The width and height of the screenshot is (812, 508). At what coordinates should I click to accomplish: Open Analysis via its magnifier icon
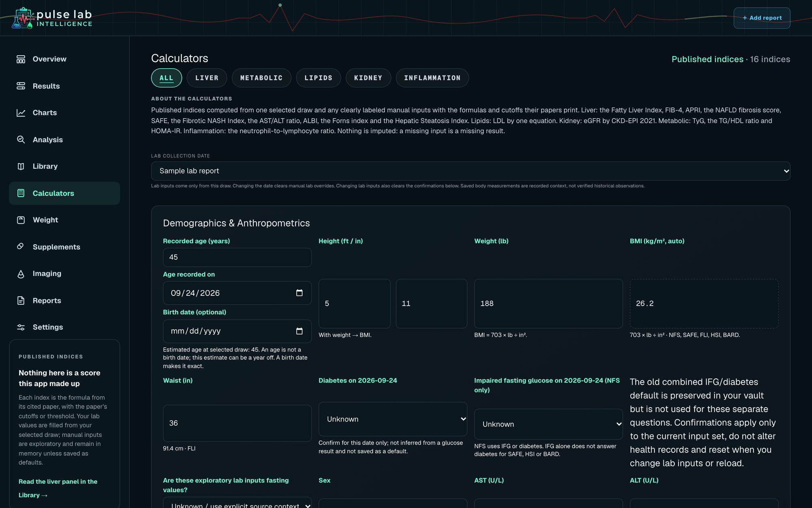[21, 140]
